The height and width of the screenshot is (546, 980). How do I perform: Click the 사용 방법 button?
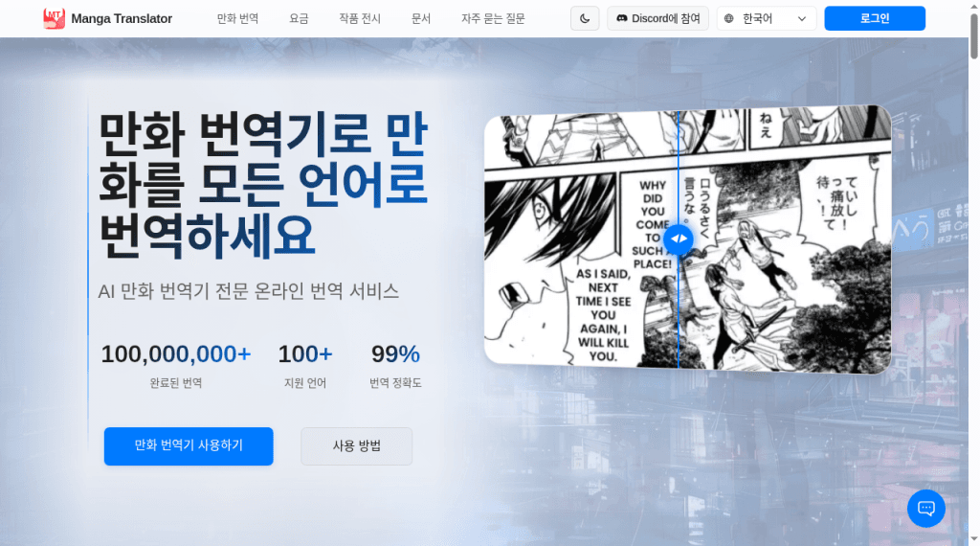[356, 446]
